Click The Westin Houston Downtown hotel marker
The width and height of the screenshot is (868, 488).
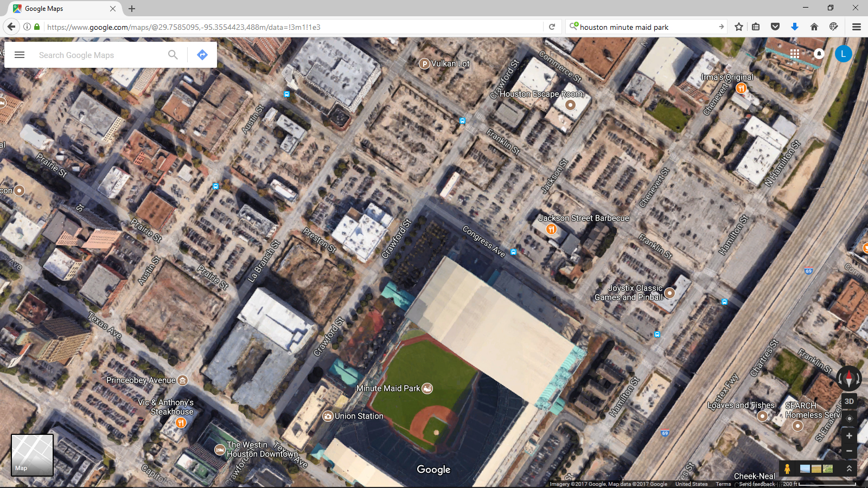tap(220, 450)
